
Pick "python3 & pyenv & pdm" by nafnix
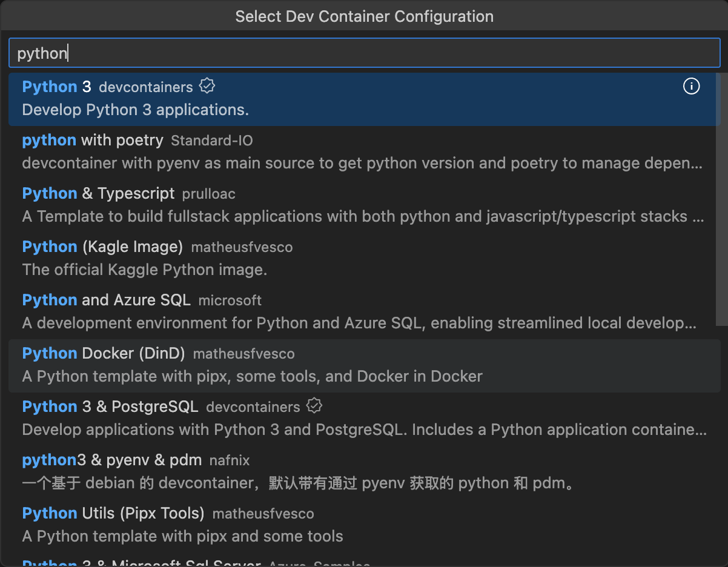click(x=364, y=472)
